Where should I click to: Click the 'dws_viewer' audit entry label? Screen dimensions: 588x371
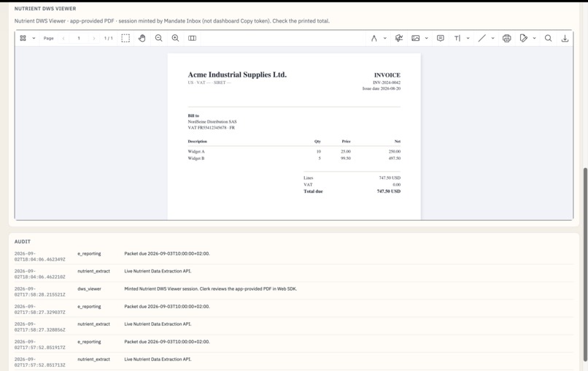89,288
